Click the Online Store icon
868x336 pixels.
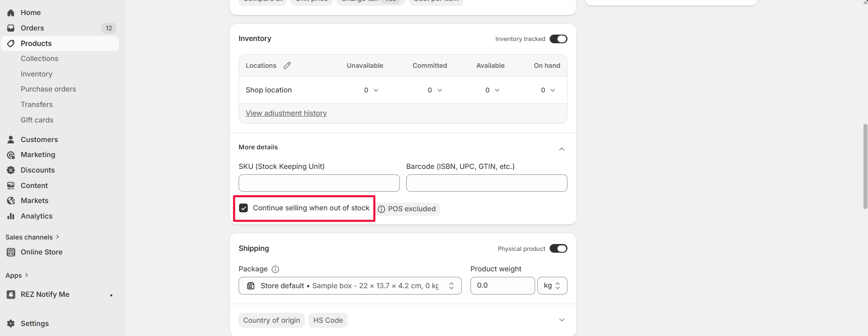(x=11, y=252)
